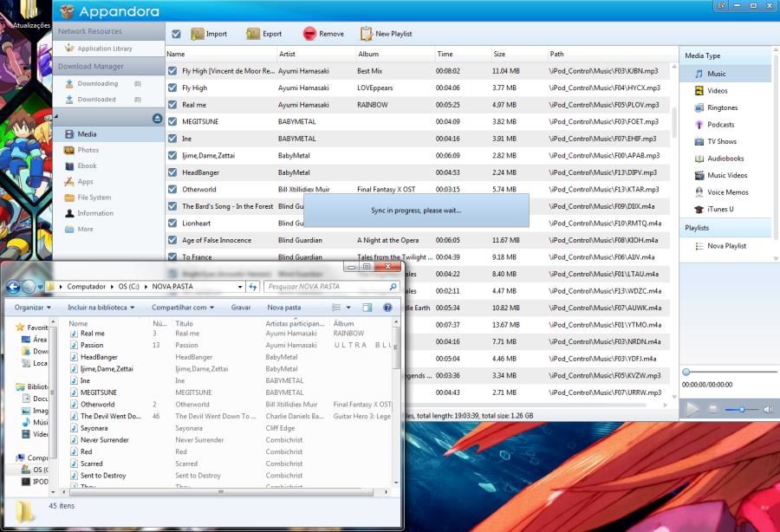Create a New Playlist from the toolbar

tap(387, 34)
